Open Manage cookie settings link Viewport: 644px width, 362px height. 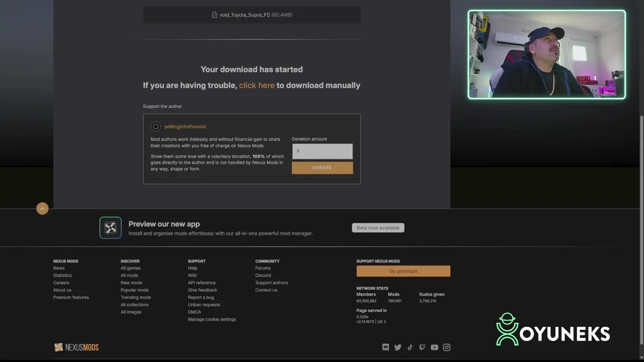[212, 319]
